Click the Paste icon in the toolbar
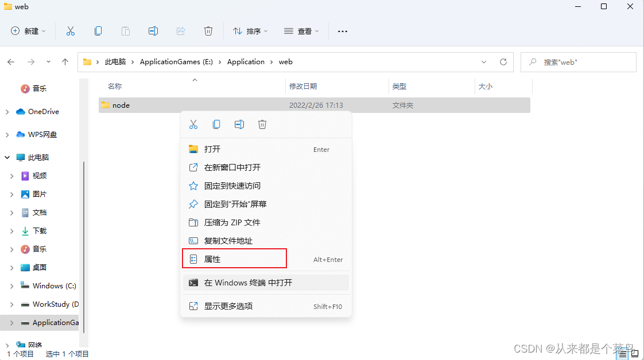 click(126, 31)
